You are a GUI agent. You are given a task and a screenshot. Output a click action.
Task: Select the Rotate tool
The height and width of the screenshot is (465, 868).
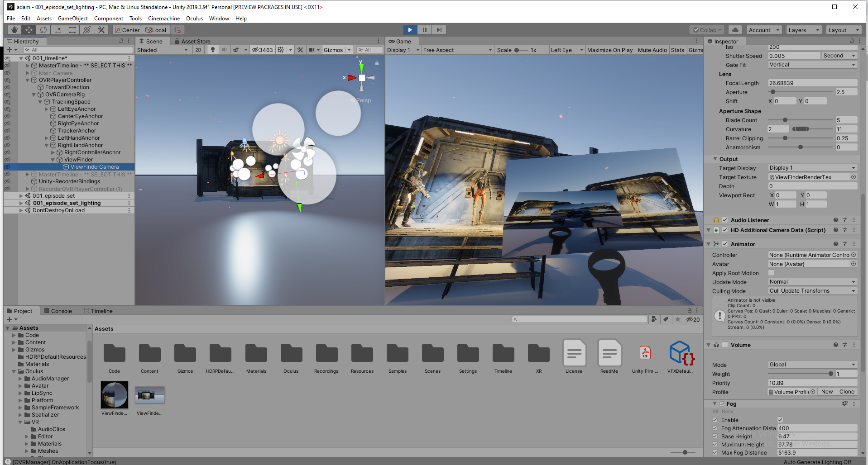[43, 30]
